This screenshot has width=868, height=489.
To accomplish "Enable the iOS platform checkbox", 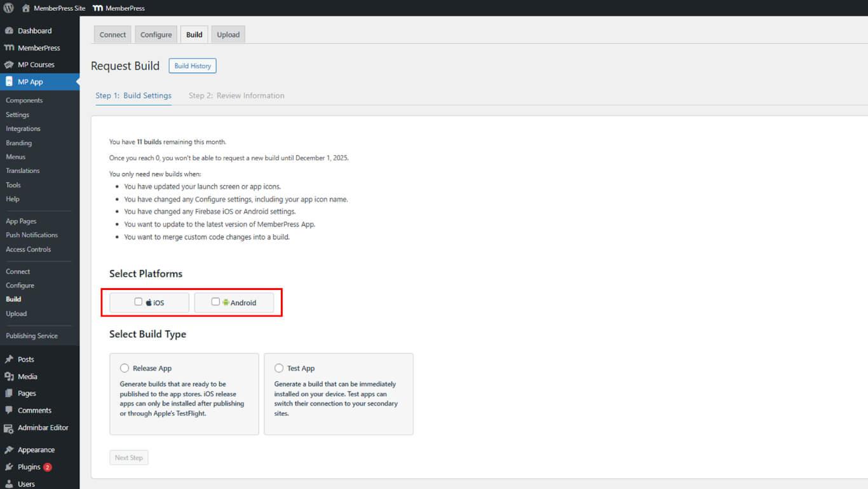I will coord(139,302).
